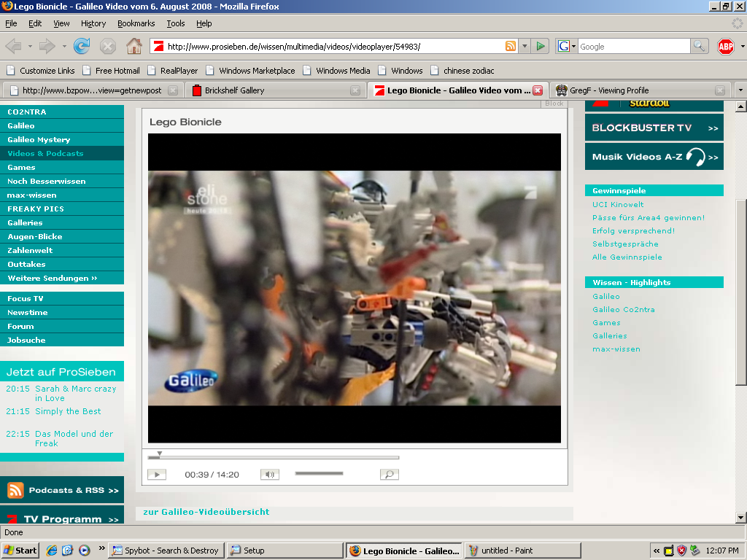Viewport: 747px width, 560px height.
Task: Click the untitled - Paint taskbar button
Action: click(522, 551)
